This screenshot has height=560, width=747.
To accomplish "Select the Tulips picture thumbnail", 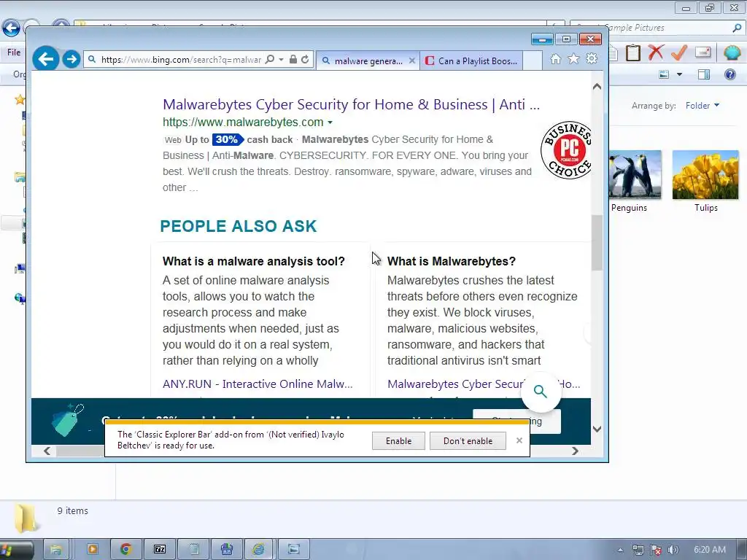I will point(705,175).
